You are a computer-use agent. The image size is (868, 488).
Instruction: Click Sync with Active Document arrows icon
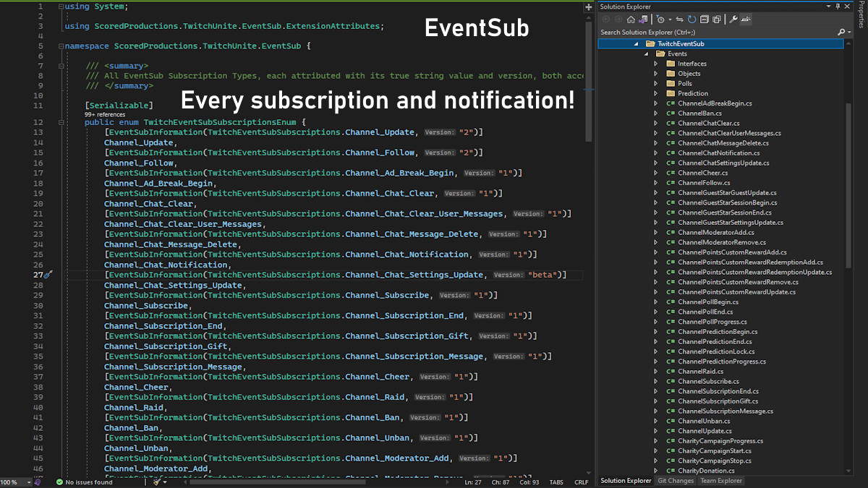click(680, 20)
